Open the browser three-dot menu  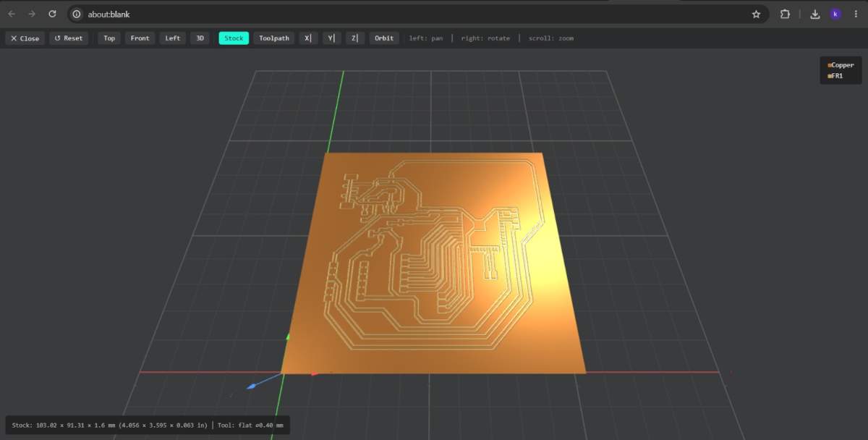856,14
